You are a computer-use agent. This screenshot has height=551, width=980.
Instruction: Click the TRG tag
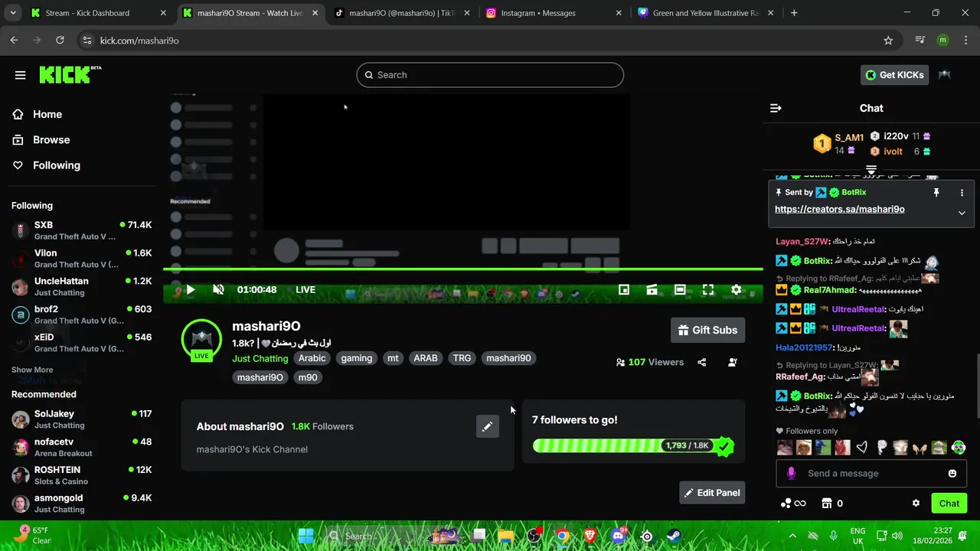click(x=462, y=358)
